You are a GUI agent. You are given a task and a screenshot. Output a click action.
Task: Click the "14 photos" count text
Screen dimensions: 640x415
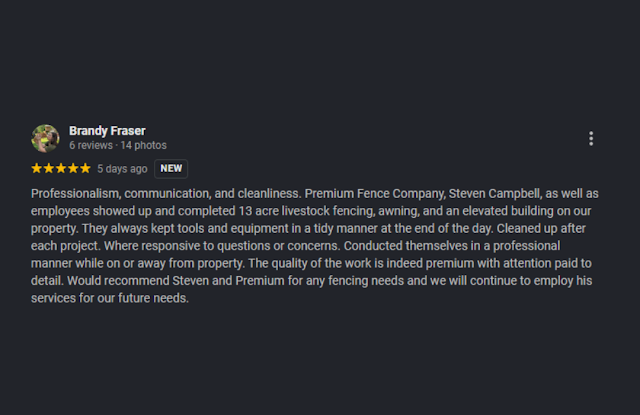143,145
